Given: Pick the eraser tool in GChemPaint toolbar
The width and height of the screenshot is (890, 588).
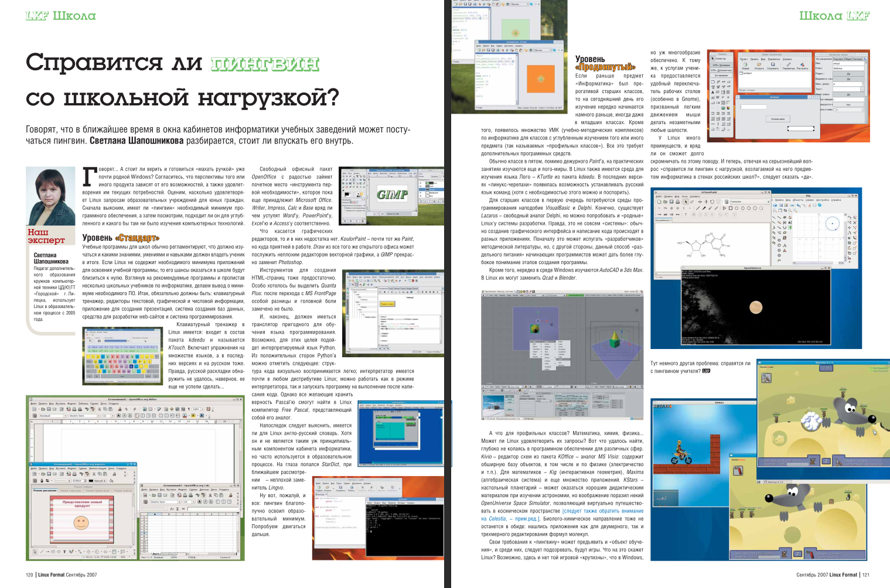Looking at the screenshot, I should click(692, 202).
